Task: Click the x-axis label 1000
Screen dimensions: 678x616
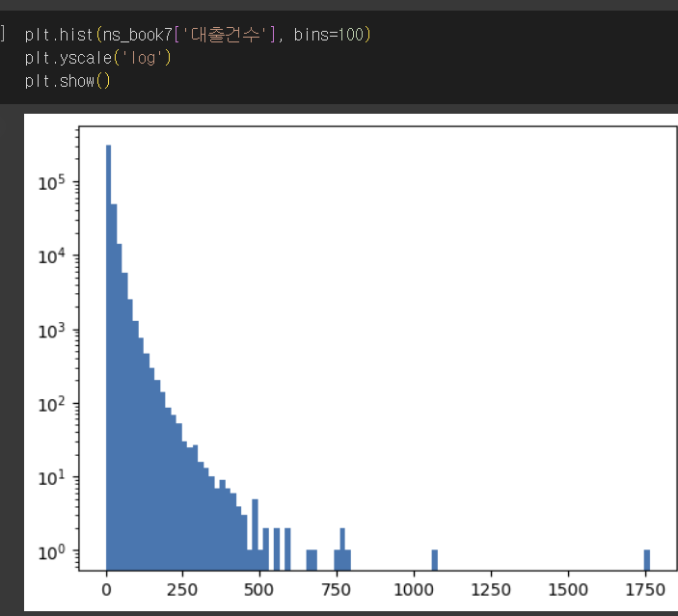Action: pos(414,590)
